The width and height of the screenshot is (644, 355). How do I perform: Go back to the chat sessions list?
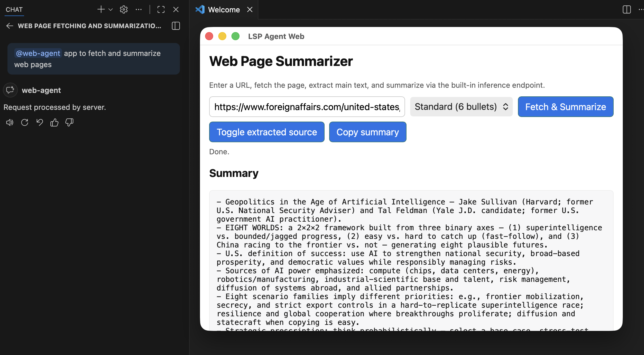[x=10, y=26]
